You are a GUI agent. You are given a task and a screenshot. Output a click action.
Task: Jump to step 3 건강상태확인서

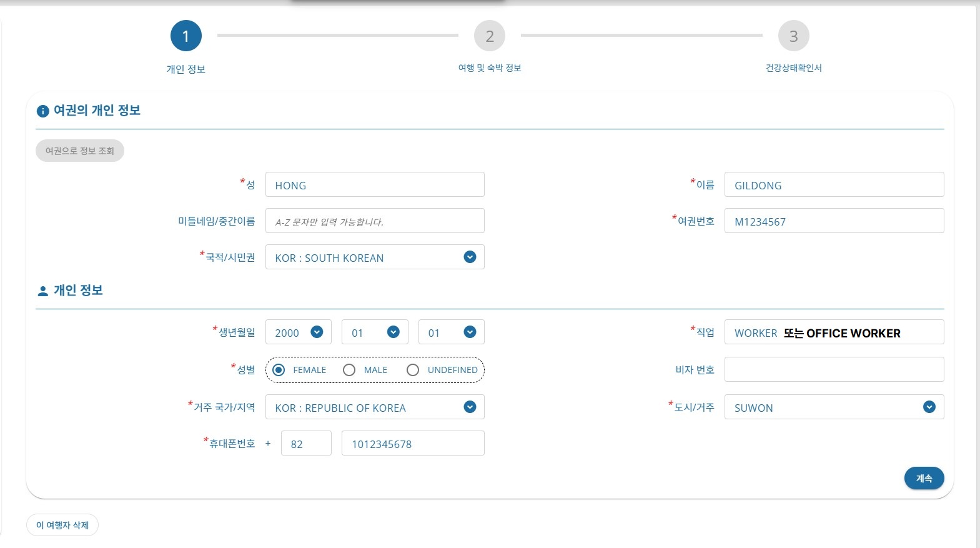793,36
